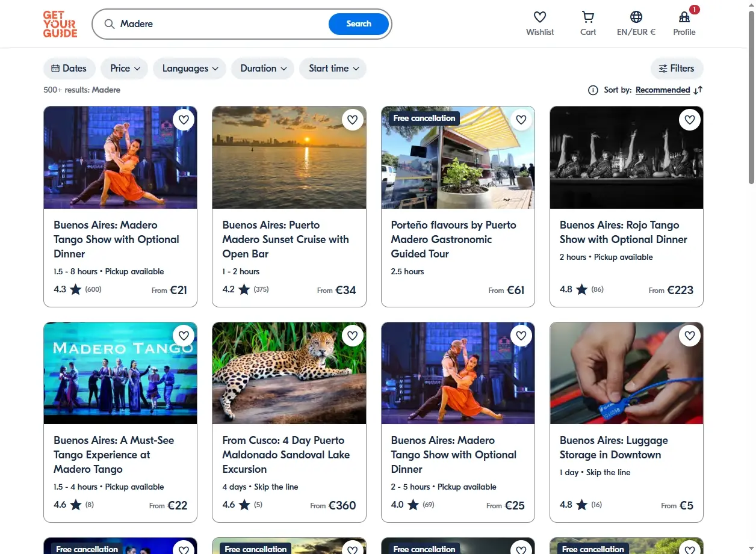Click the food truck tour photo
This screenshot has height=554, width=756.
click(x=458, y=158)
